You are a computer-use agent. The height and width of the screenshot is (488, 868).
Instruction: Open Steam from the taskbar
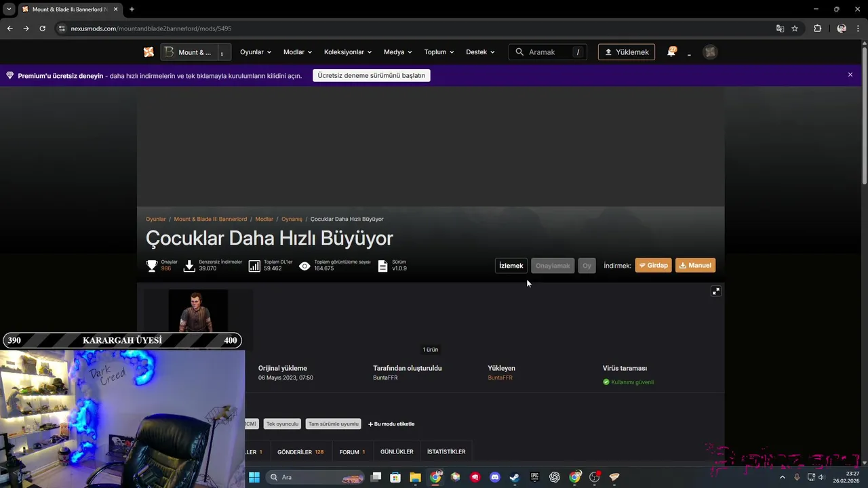click(515, 477)
